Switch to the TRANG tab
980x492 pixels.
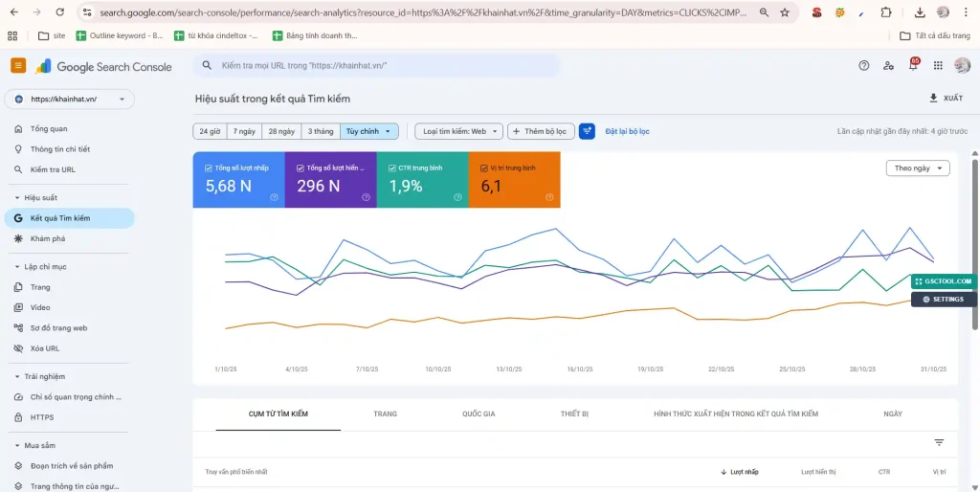385,414
